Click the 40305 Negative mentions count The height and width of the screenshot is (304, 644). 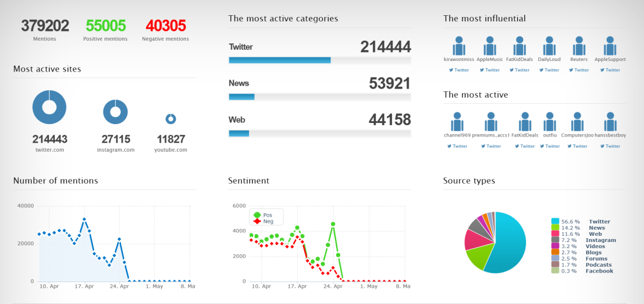[x=166, y=26]
